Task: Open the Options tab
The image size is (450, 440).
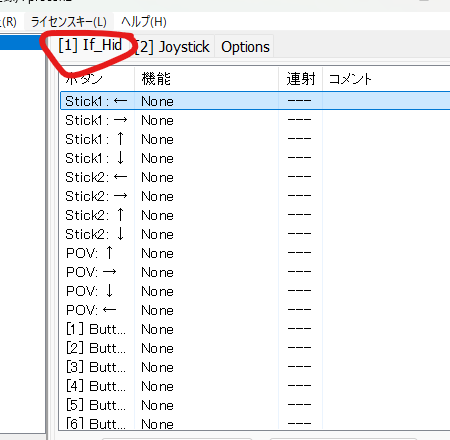Action: (245, 47)
